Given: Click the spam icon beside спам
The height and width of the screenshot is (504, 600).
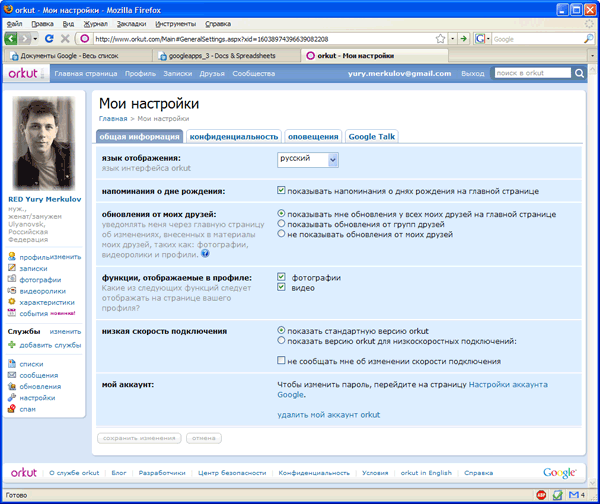Looking at the screenshot, I should tap(12, 409).
